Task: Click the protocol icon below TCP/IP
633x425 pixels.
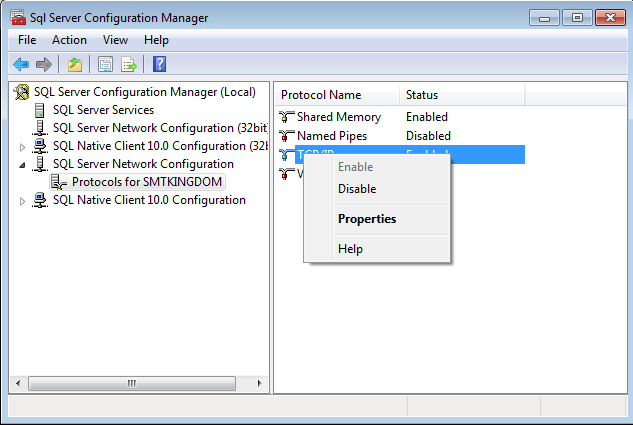Action: [x=287, y=174]
